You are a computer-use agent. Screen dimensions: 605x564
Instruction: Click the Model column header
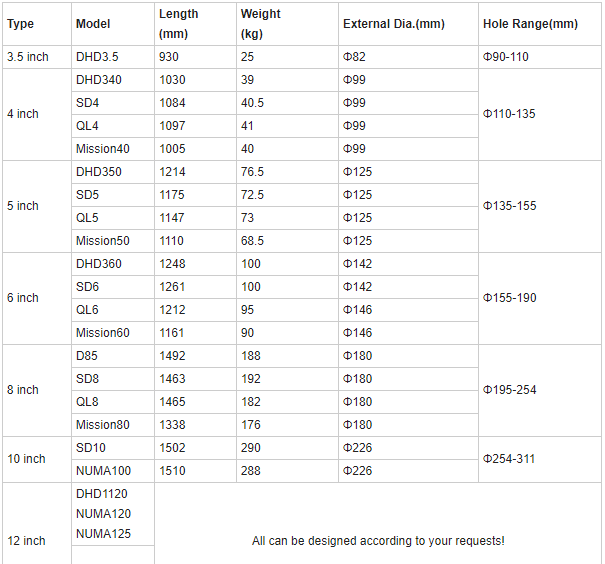(93, 24)
